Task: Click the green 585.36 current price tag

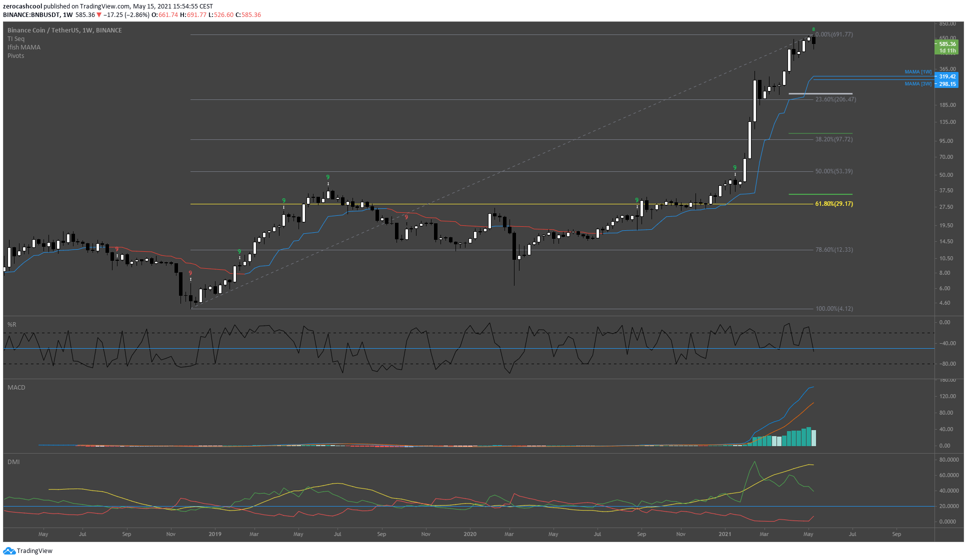Action: (x=946, y=44)
